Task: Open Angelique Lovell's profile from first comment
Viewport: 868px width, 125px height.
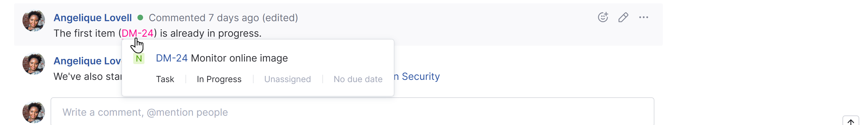Action: click(93, 17)
